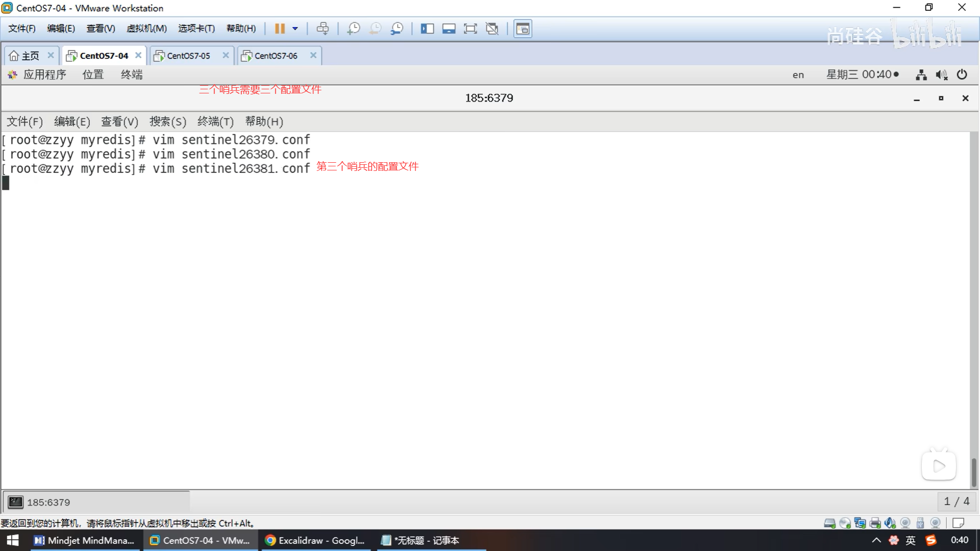Click the GNOME volume icon
This screenshot has height=551, width=980.
[x=941, y=75]
